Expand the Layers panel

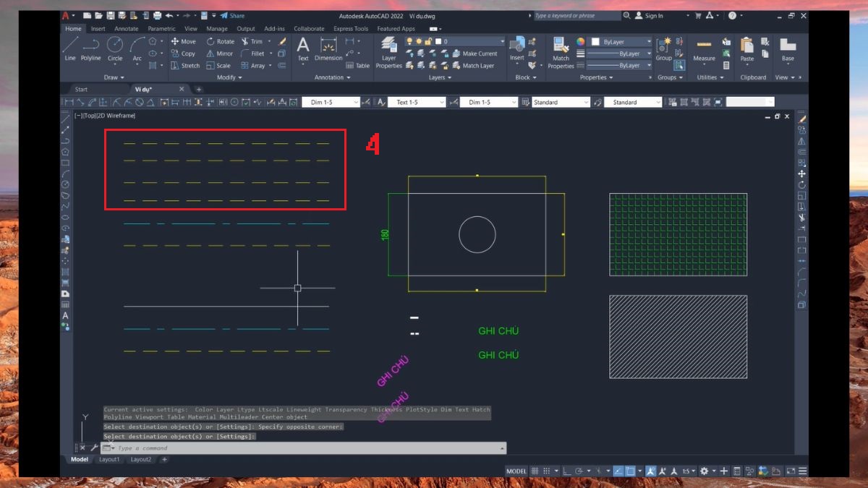[x=440, y=77]
